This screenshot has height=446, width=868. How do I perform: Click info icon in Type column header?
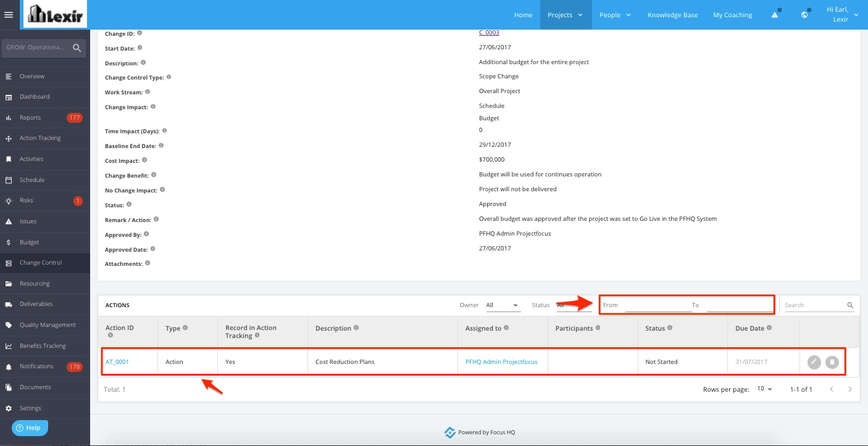pos(185,328)
